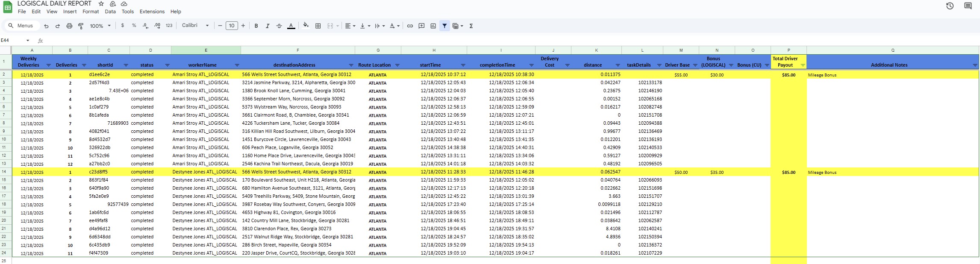Open the Data menu
Viewport: 980px width, 264px height.
[110, 12]
